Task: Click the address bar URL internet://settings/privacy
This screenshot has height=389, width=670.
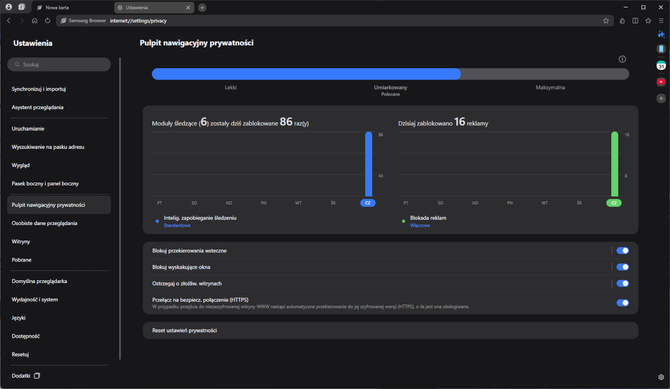Action: pyautogui.click(x=138, y=21)
